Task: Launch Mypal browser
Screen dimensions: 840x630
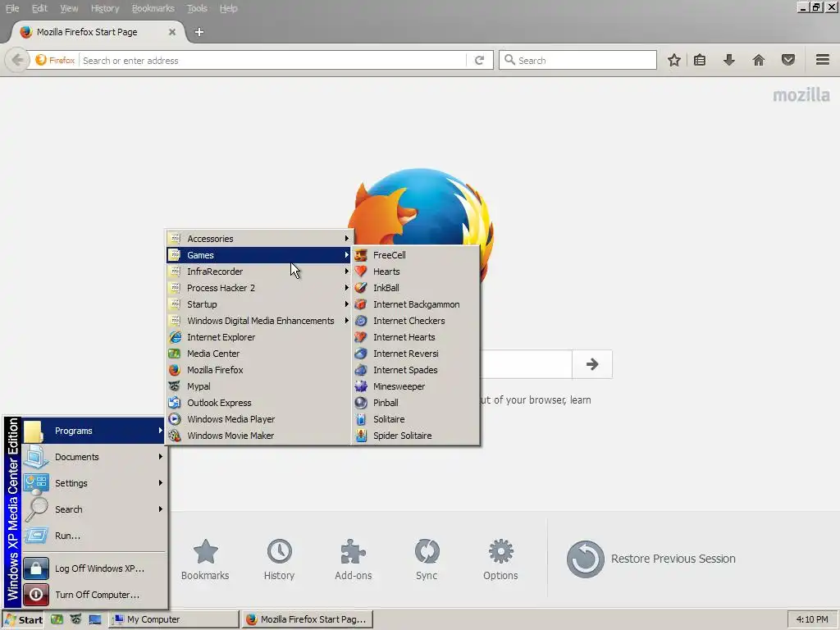Action: click(x=258, y=386)
